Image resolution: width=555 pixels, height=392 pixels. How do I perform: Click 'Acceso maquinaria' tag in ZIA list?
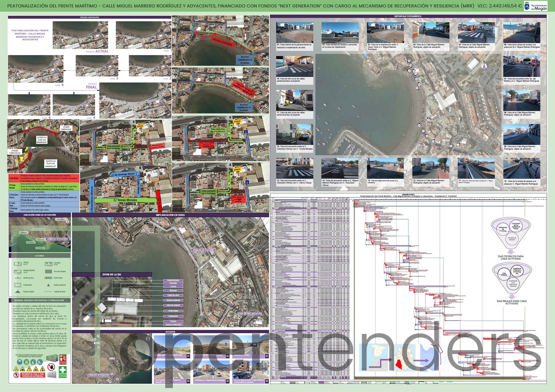tap(173, 325)
